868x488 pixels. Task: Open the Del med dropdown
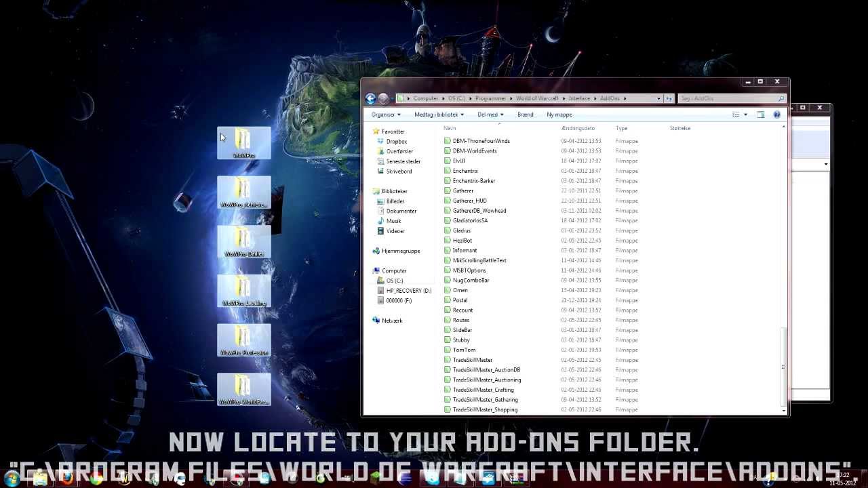[x=490, y=115]
